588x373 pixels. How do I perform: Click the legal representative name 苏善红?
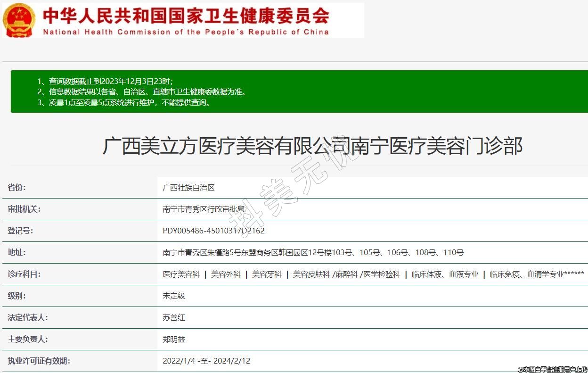point(174,318)
